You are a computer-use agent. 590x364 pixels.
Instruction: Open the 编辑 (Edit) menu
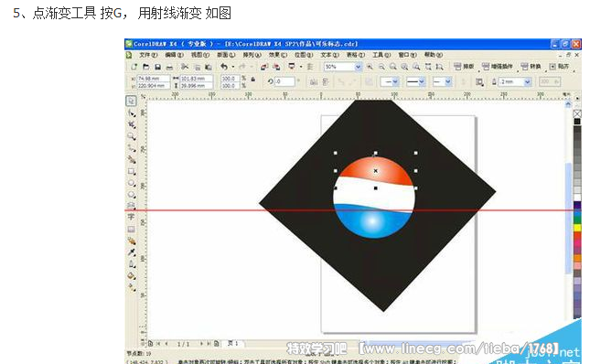(x=174, y=55)
